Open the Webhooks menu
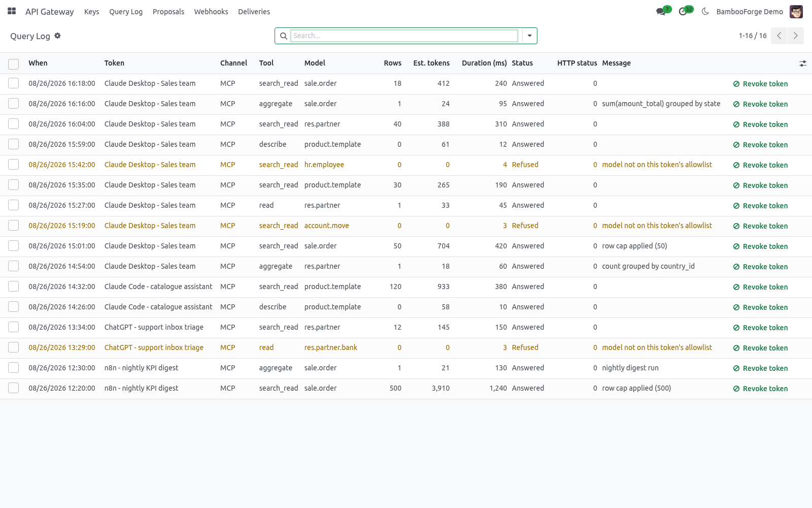The width and height of the screenshot is (812, 508). click(211, 12)
